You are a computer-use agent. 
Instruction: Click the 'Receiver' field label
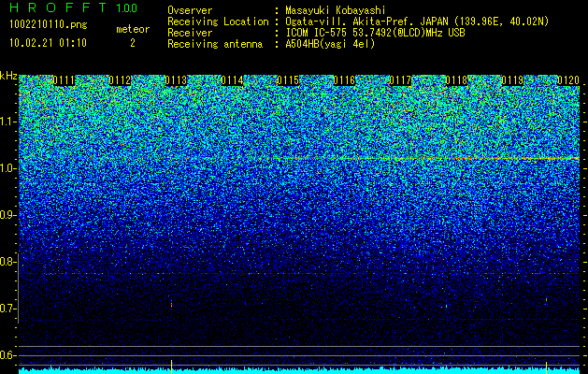[190, 33]
